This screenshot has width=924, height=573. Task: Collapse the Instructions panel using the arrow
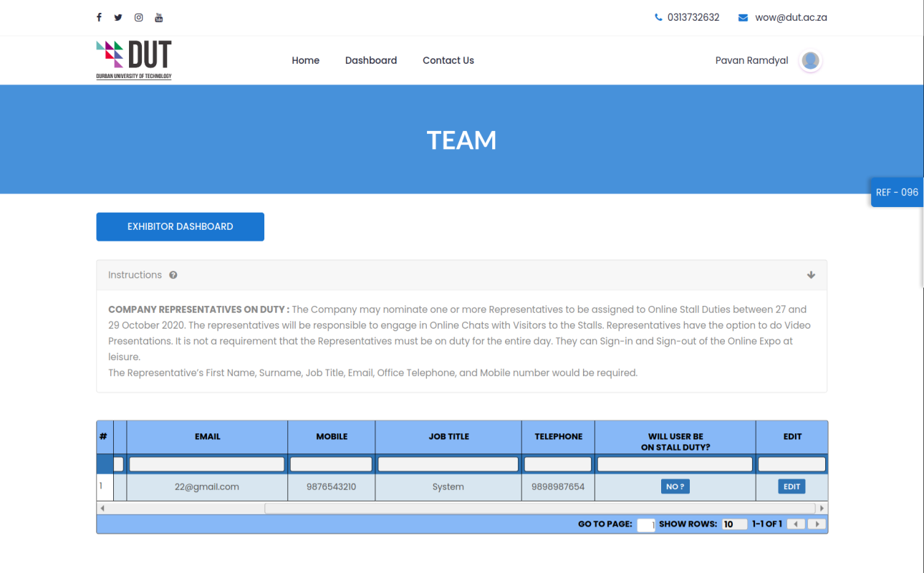[x=811, y=275]
